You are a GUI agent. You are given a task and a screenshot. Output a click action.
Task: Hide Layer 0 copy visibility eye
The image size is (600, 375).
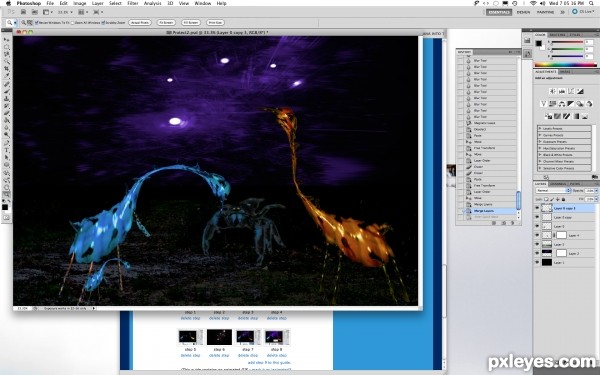point(537,217)
